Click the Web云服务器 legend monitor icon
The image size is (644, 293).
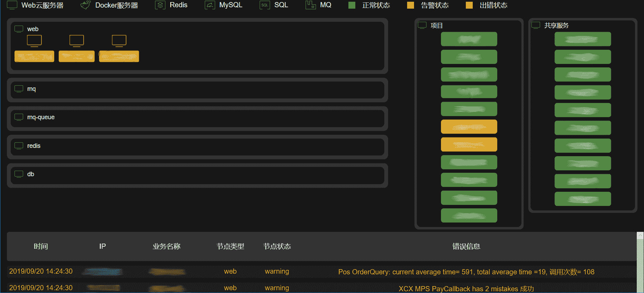pos(12,5)
